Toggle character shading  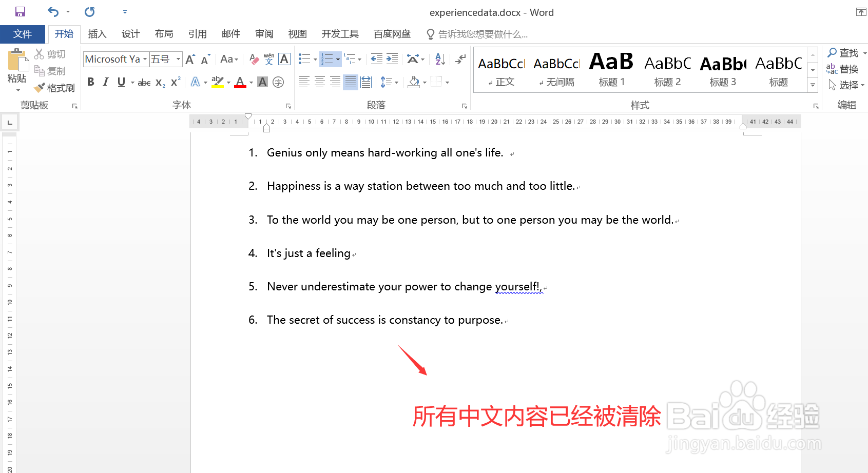[262, 82]
